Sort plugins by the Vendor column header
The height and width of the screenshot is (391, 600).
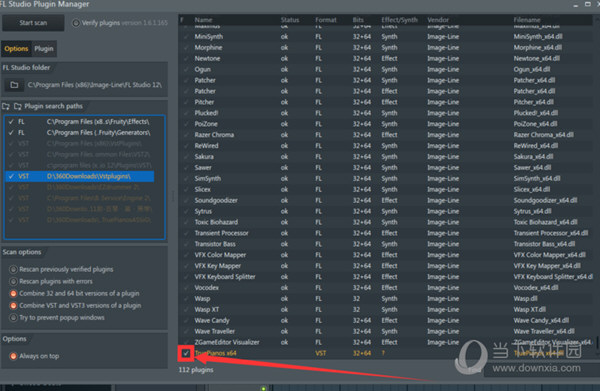click(x=438, y=20)
